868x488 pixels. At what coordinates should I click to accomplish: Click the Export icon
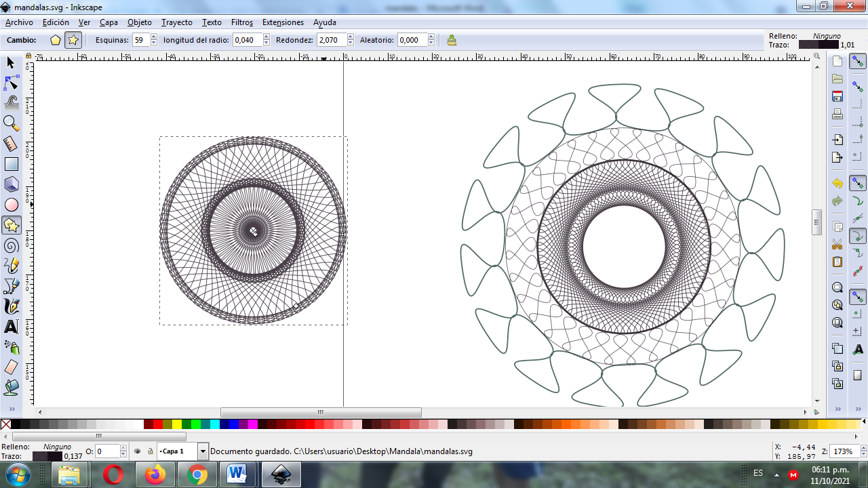pos(837,157)
